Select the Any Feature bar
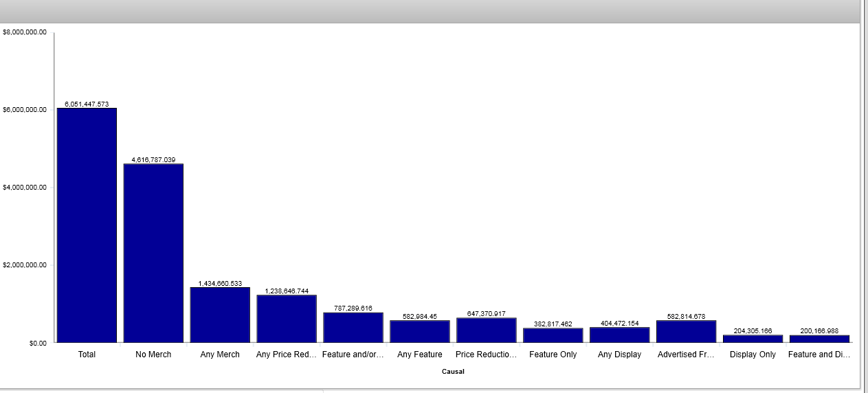Image resolution: width=868 pixels, height=393 pixels. (x=420, y=331)
